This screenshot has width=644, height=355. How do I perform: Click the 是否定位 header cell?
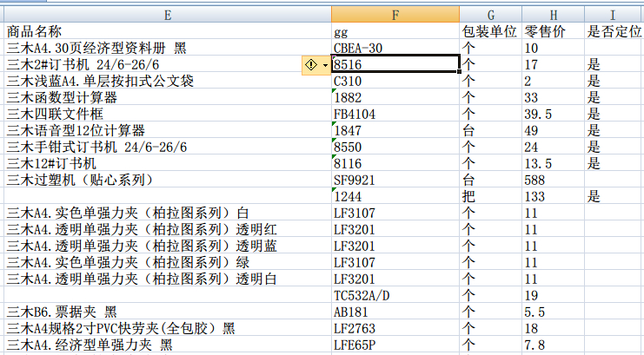[614, 32]
